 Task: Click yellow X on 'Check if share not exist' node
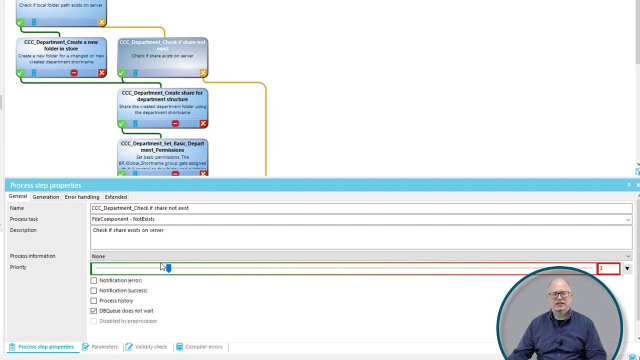[x=203, y=73]
